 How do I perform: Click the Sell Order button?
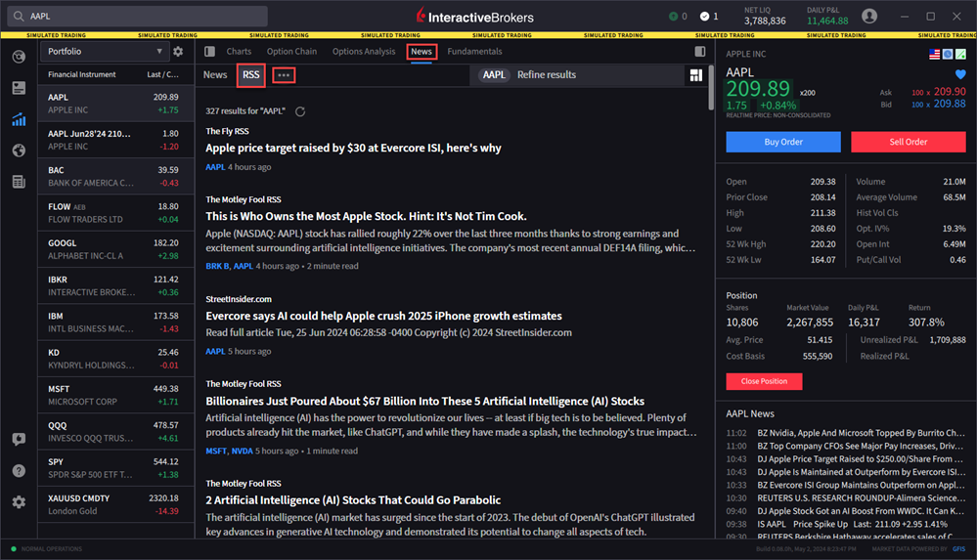(908, 142)
